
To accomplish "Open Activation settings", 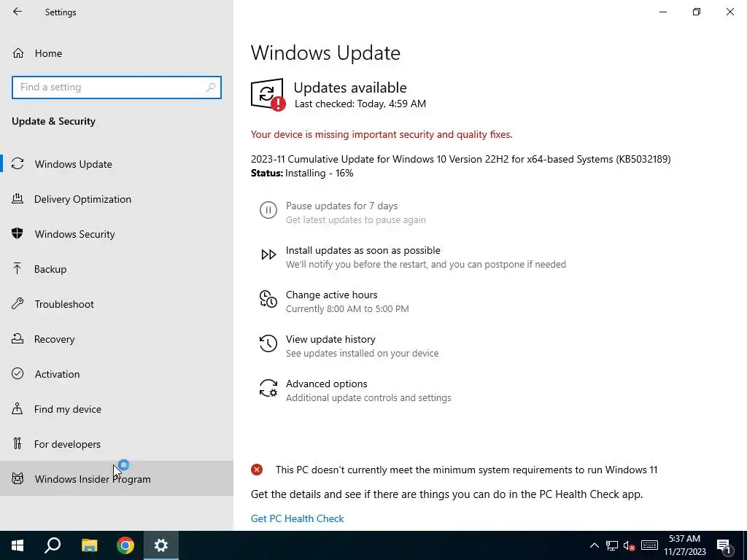I will (117, 374).
